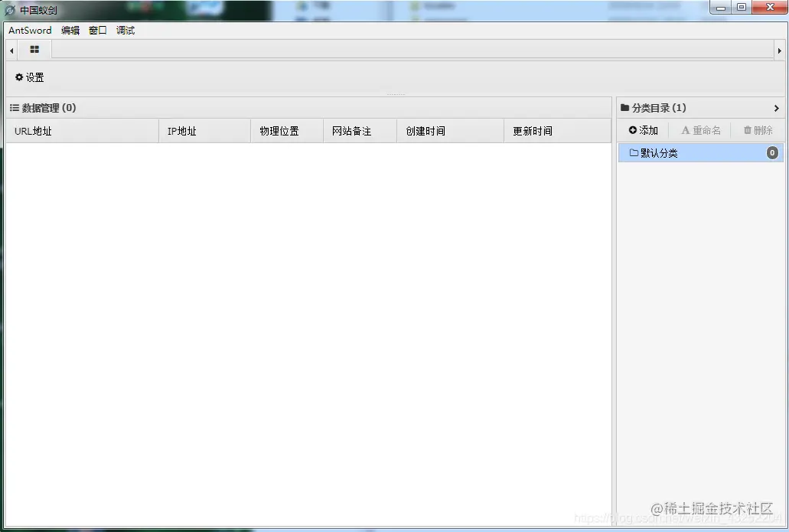Open 设置 with the gear icon

(x=29, y=77)
